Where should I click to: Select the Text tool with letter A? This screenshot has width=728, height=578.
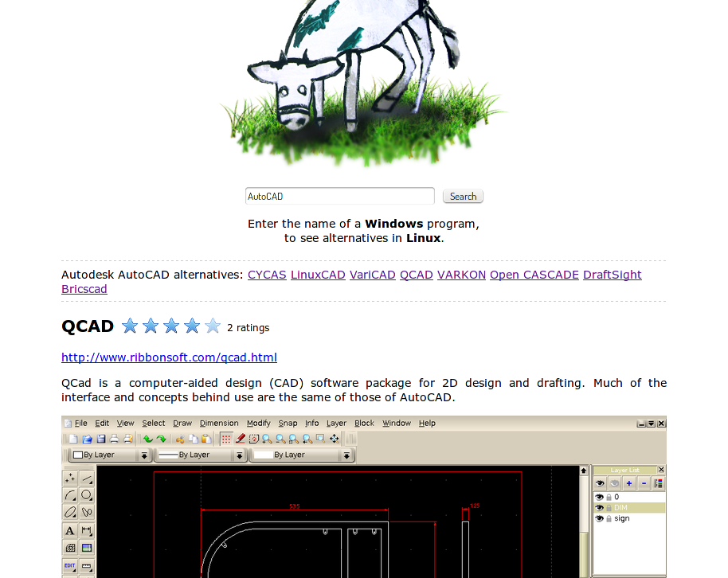click(70, 531)
